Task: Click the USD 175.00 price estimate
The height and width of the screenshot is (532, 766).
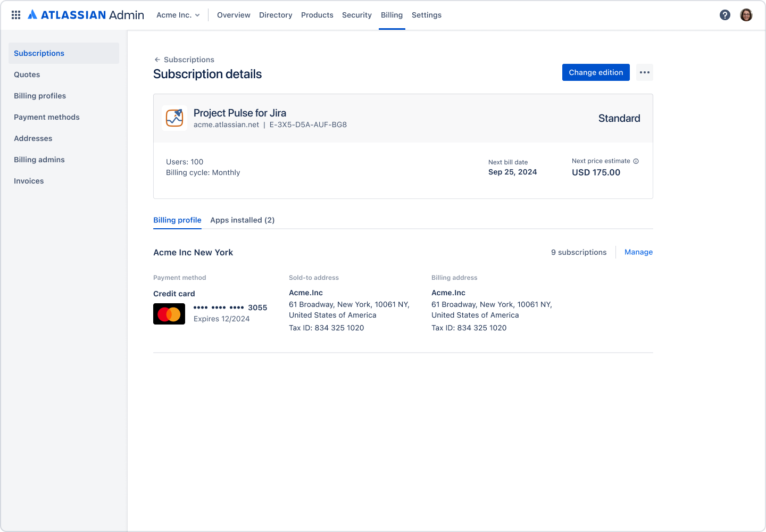Action: tap(596, 172)
